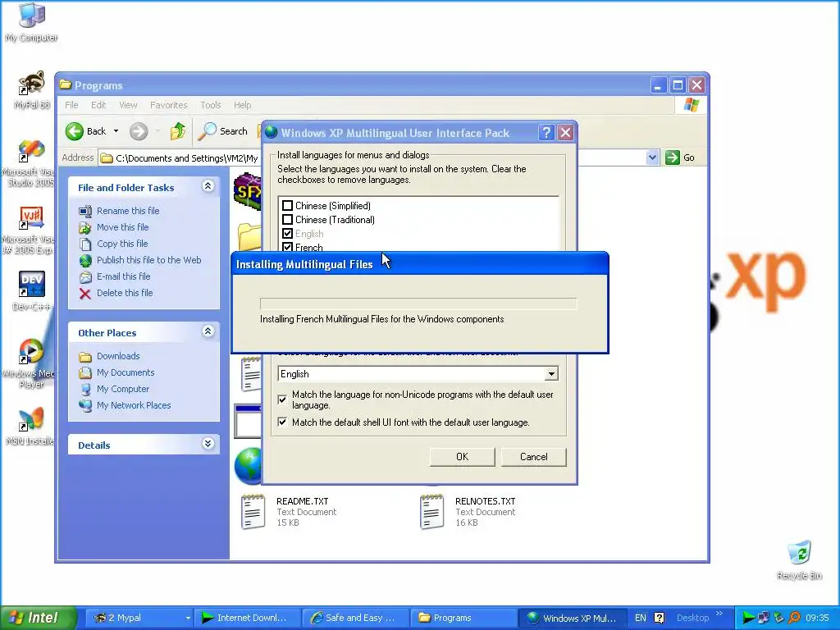Click the green Internet Download Manager tray icon
Image resolution: width=840 pixels, height=630 pixels.
pyautogui.click(x=748, y=619)
